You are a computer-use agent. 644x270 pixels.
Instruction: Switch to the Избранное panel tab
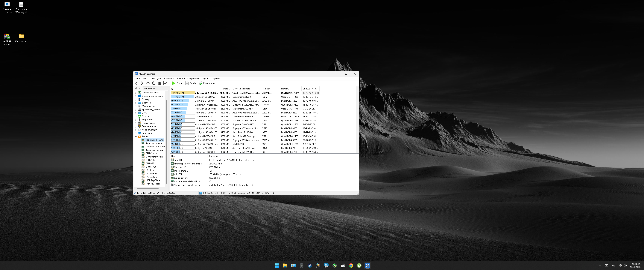149,88
